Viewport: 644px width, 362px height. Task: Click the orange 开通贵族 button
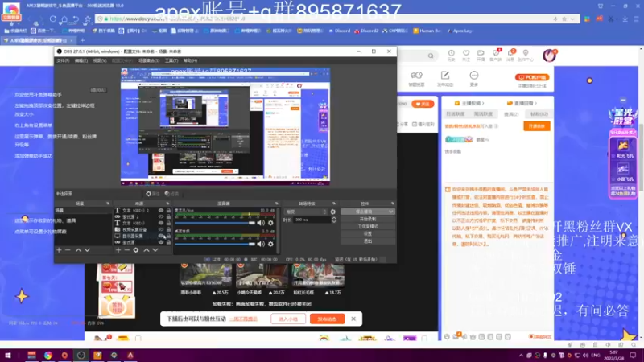pos(537,126)
